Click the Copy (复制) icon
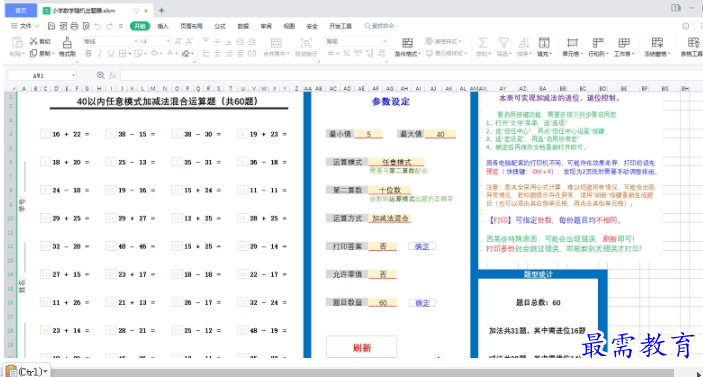Screen dimensions: 703x377 (34, 53)
